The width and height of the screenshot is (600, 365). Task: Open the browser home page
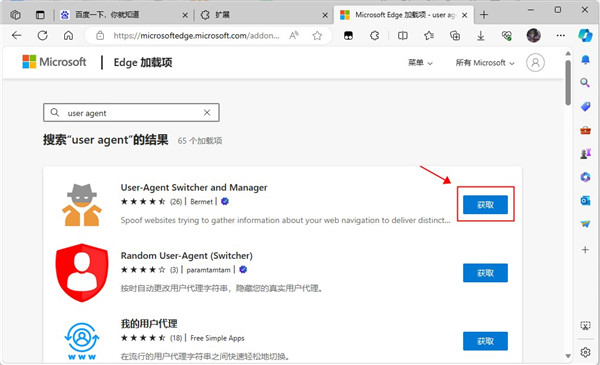(68, 36)
